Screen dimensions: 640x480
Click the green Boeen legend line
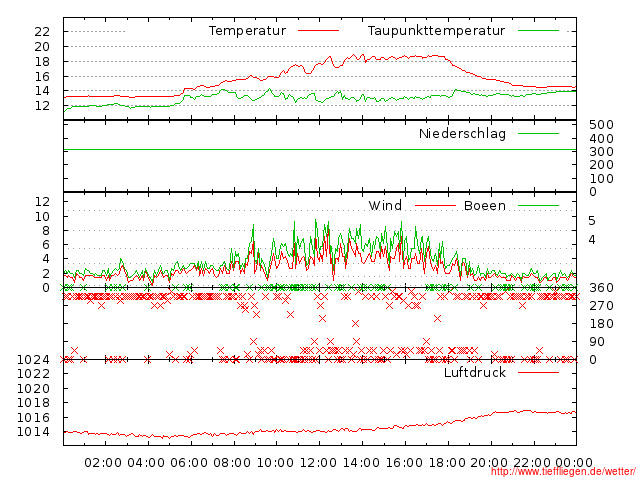[538, 205]
